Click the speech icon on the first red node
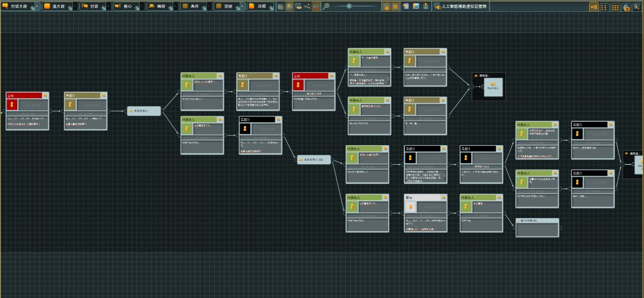 click(45, 96)
